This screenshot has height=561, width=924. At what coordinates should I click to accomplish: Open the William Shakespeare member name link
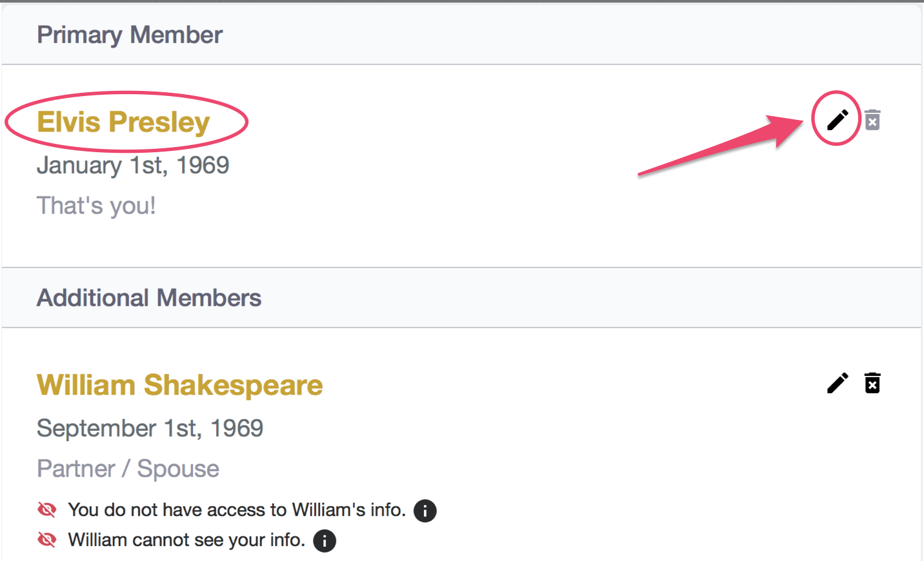179,385
